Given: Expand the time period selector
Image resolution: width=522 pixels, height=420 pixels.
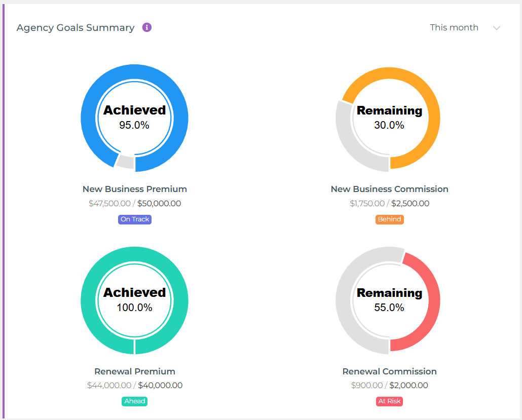Looking at the screenshot, I should 465,27.
